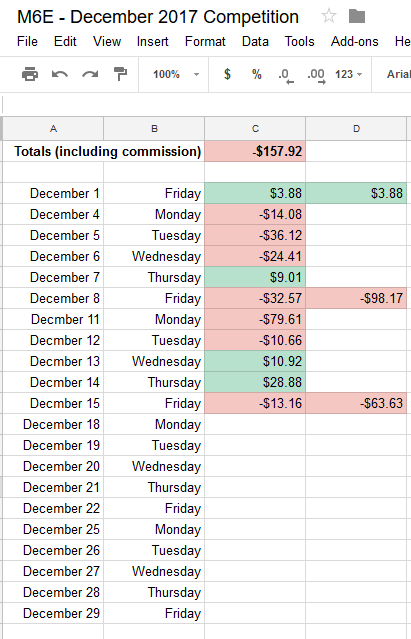Open the zoom 100% dropdown
Viewport: 411px width, 639px height.
point(176,74)
